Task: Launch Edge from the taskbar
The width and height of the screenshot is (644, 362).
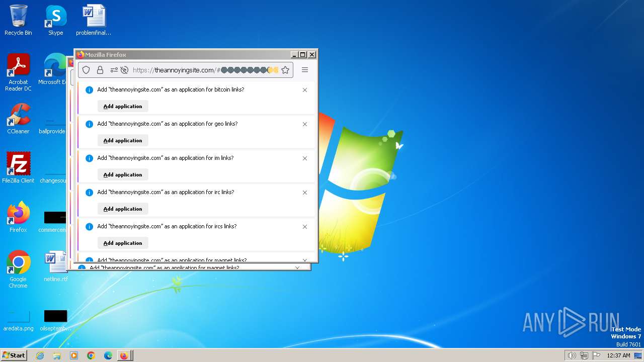Action: [x=108, y=355]
